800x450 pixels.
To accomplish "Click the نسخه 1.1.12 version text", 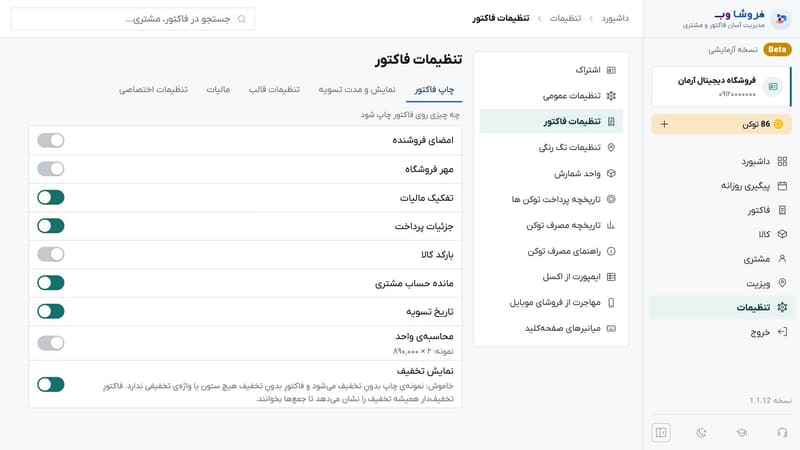I will coord(770,401).
